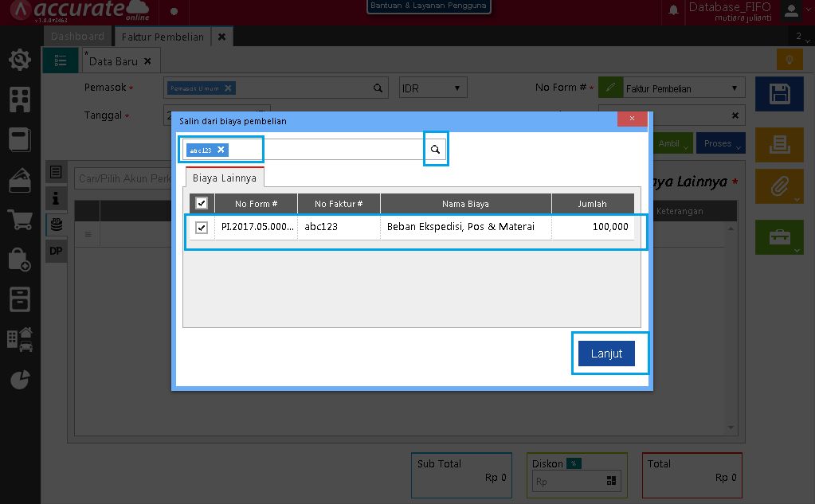Click the green briefcase icon
Screen dimensions: 815x504
(x=778, y=236)
